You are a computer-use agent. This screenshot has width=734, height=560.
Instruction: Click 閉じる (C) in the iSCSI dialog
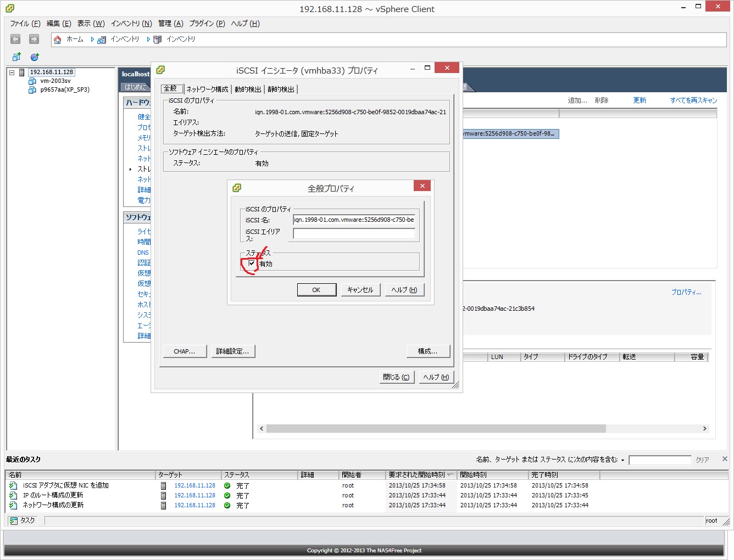point(396,377)
